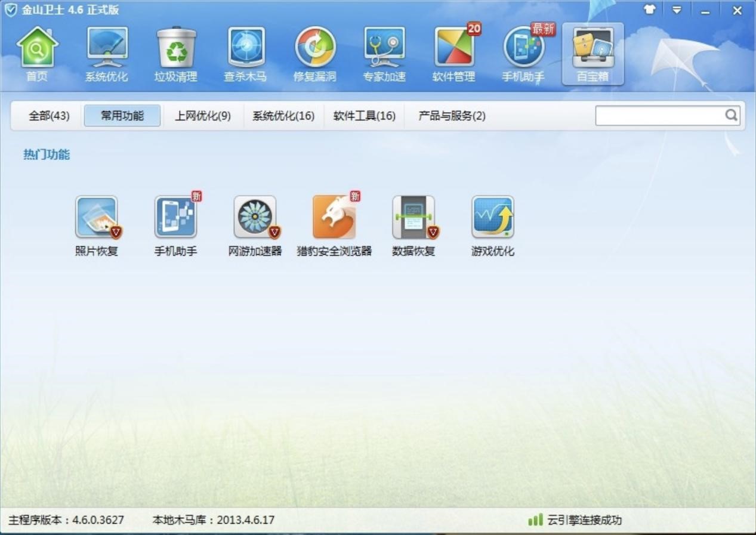Open the skin shirt icon in title bar
The width and height of the screenshot is (756, 535).
[650, 10]
